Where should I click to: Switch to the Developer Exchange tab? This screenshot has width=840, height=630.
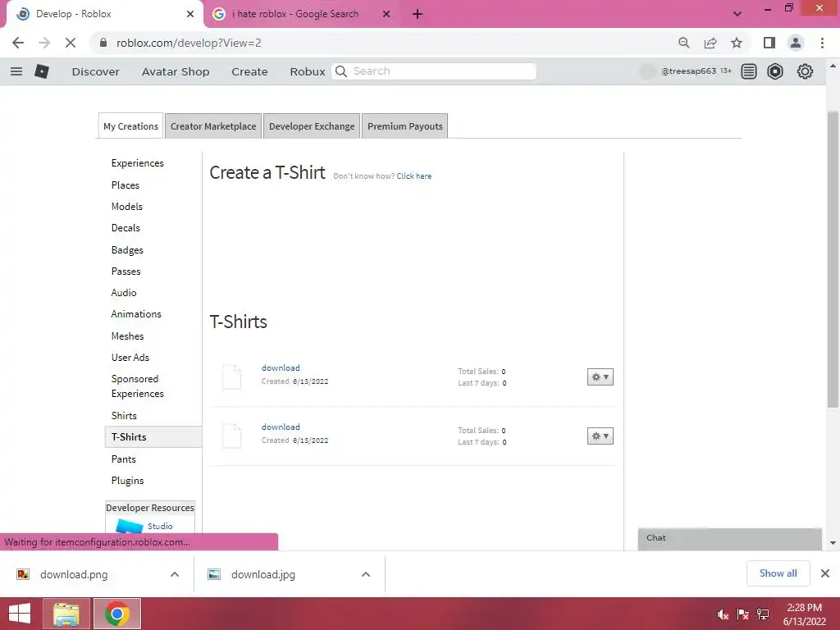312,126
